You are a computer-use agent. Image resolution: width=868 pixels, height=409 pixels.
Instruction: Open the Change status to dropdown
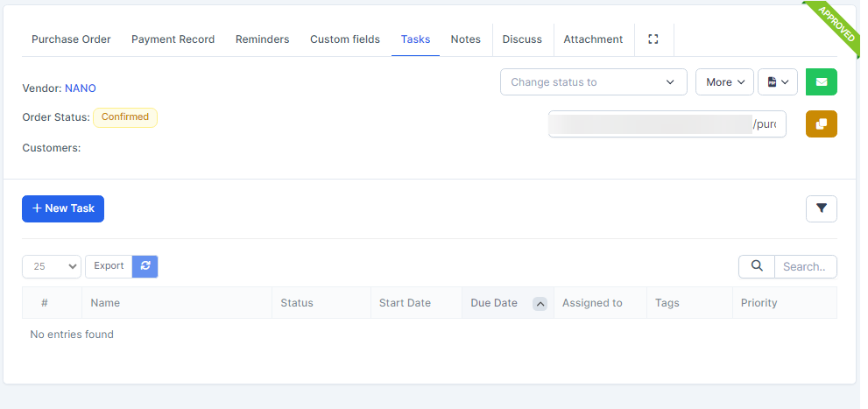click(x=593, y=82)
